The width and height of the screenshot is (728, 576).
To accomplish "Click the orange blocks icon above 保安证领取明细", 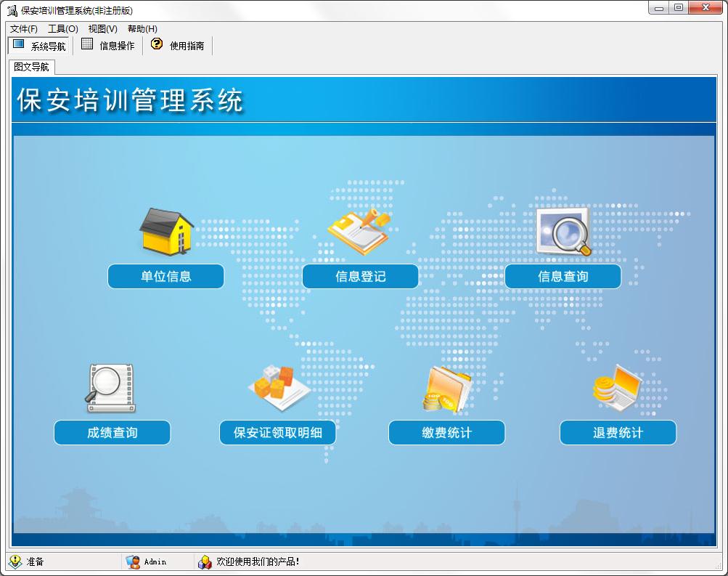I will pyautogui.click(x=279, y=387).
